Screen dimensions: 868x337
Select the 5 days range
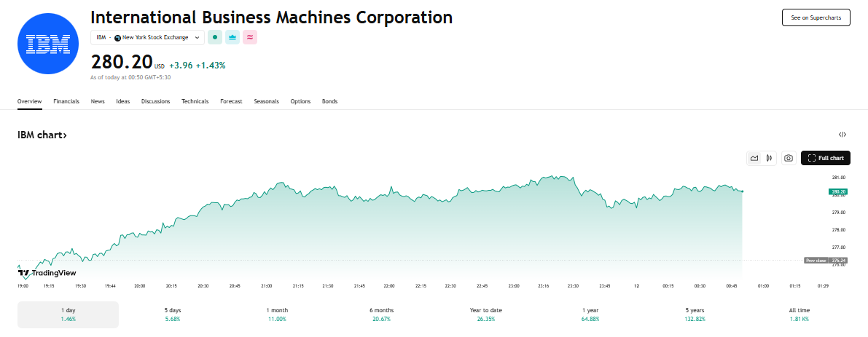[173, 315]
